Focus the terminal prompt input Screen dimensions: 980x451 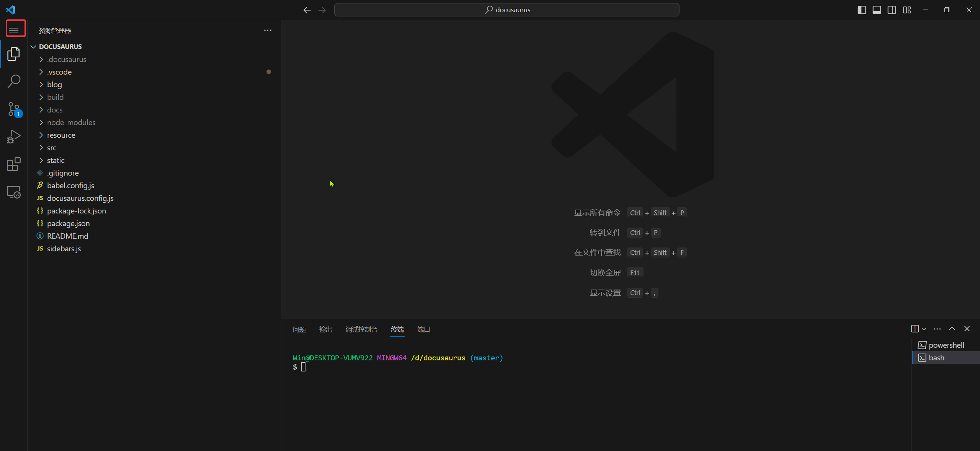303,367
